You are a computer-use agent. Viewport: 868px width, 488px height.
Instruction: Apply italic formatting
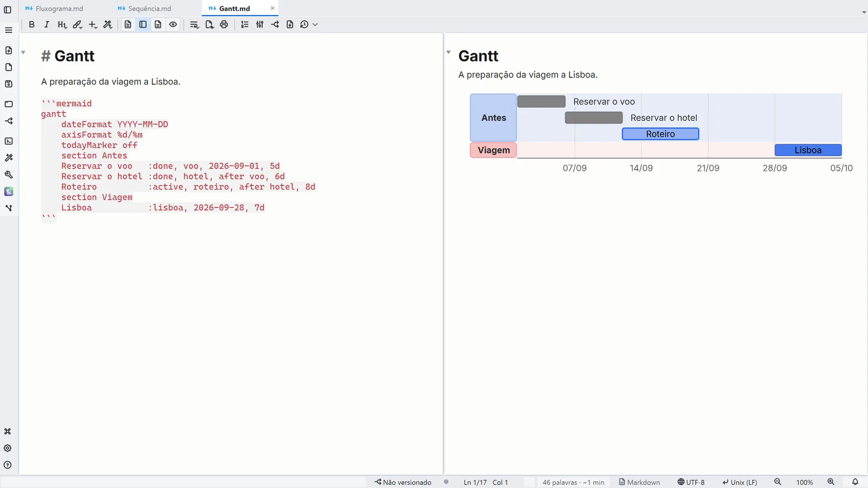[x=47, y=24]
